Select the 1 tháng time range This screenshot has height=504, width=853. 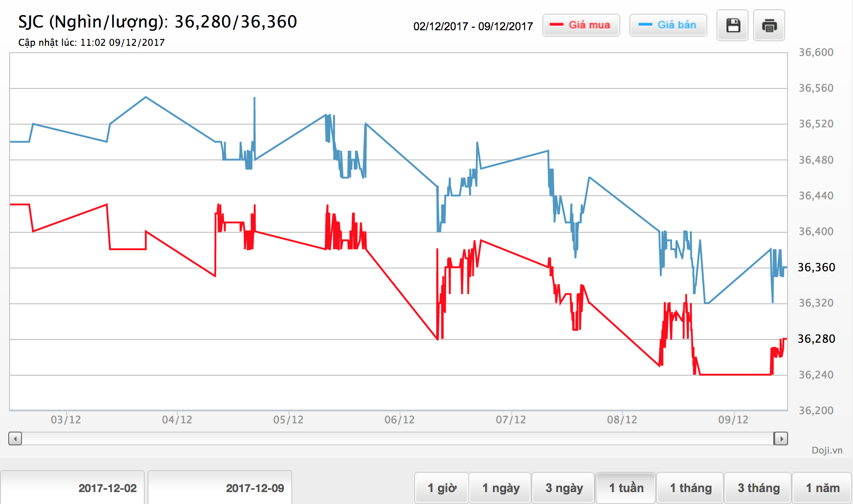pos(690,488)
